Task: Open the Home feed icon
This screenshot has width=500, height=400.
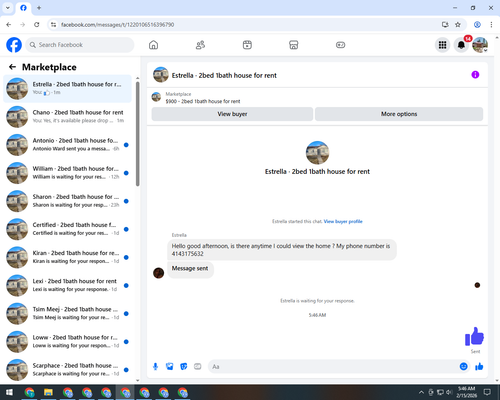Action: click(153, 45)
